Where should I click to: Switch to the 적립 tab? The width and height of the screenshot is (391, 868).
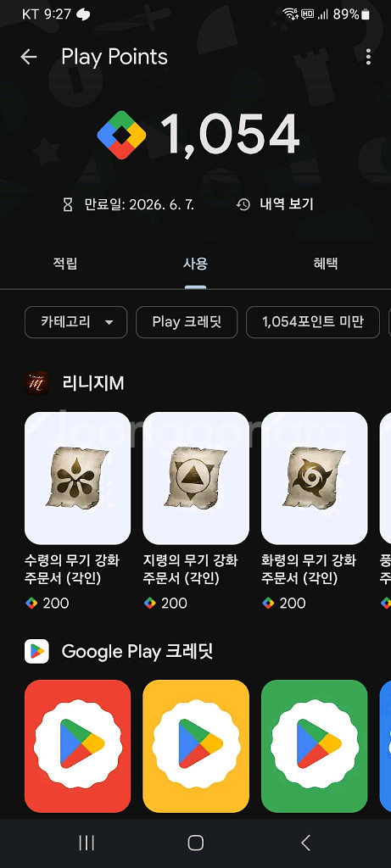pyautogui.click(x=64, y=264)
